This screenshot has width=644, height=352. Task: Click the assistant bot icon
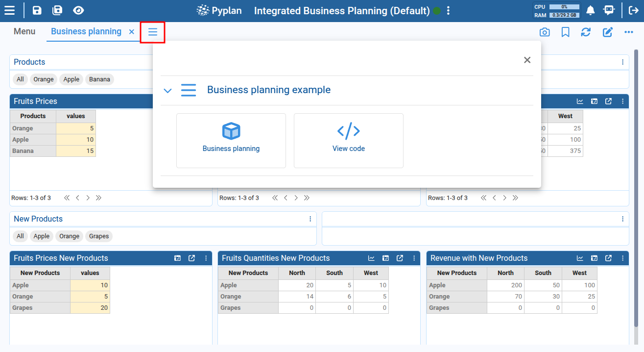coord(609,10)
